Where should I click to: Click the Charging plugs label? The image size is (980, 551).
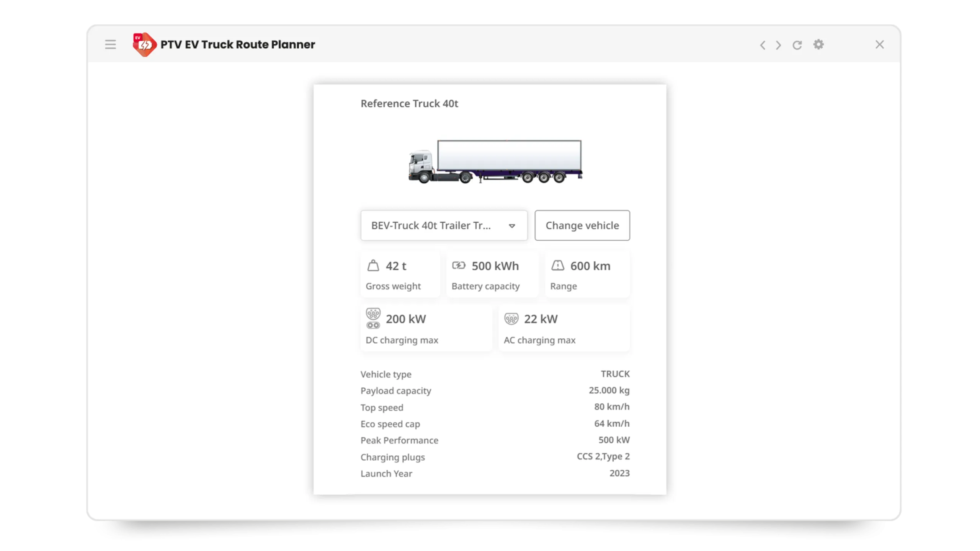(393, 457)
